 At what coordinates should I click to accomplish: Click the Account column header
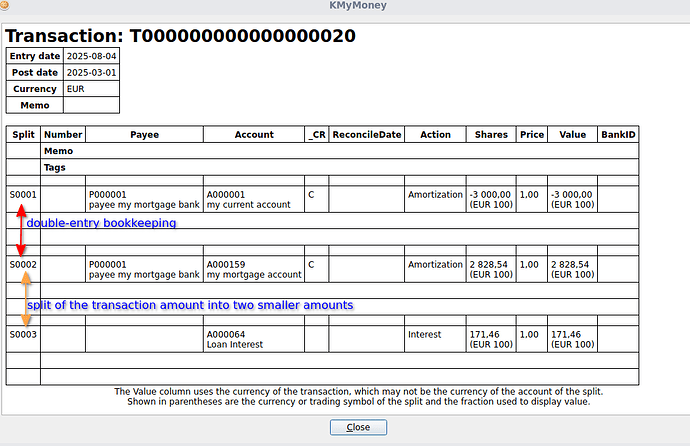tap(253, 134)
